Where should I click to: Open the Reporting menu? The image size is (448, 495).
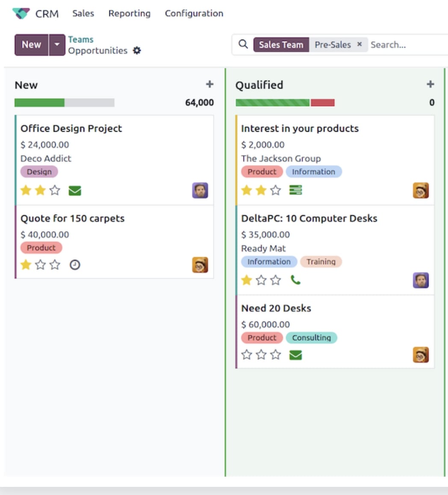click(x=130, y=13)
